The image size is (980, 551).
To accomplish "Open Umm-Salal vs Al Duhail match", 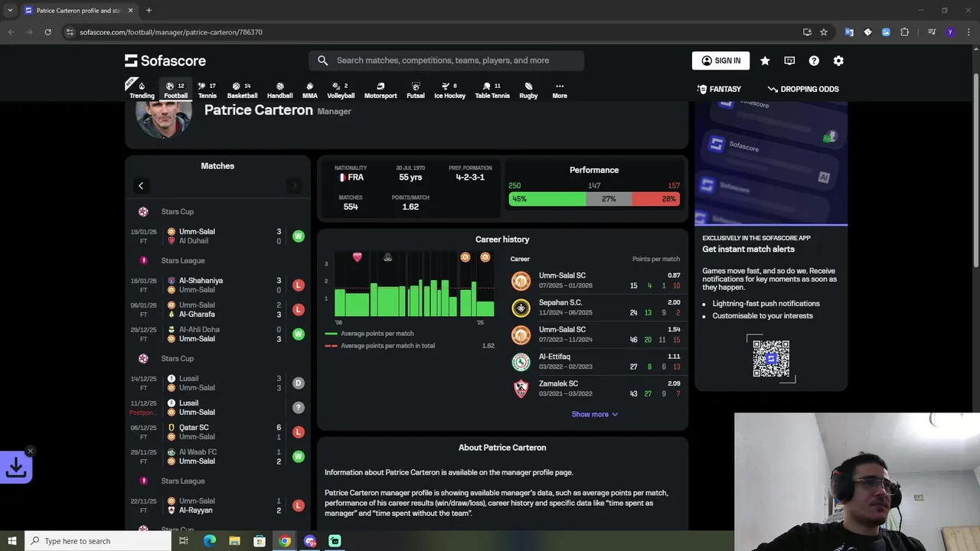I will 217,236.
